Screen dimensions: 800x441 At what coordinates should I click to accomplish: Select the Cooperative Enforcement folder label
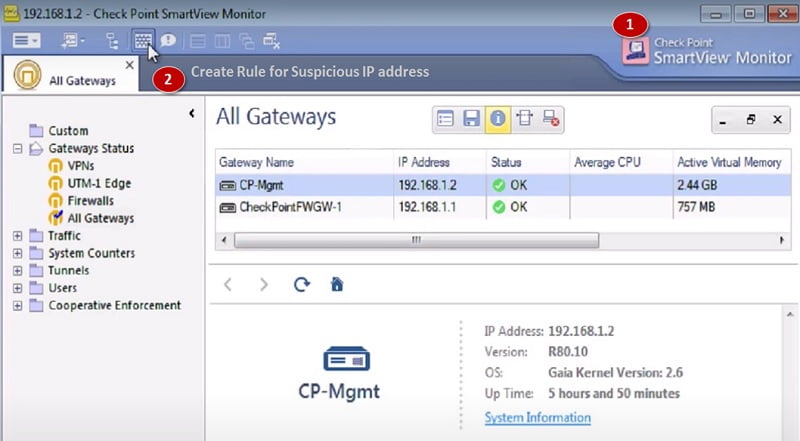click(x=114, y=305)
